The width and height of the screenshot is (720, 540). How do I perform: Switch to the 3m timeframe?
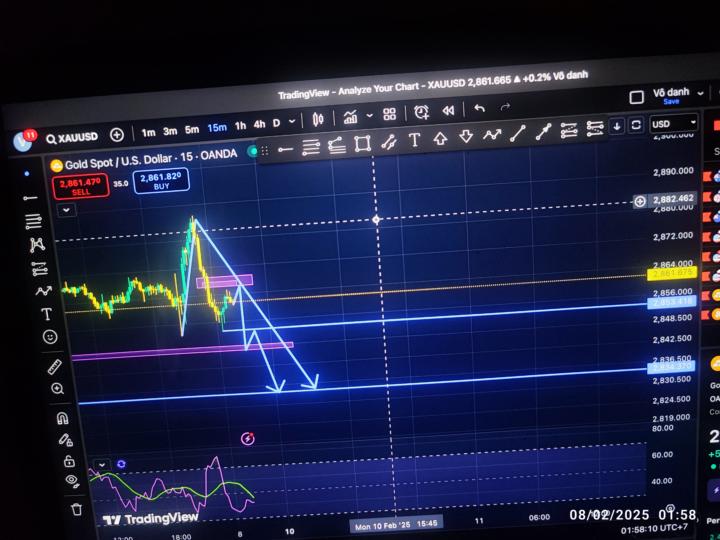click(x=170, y=131)
